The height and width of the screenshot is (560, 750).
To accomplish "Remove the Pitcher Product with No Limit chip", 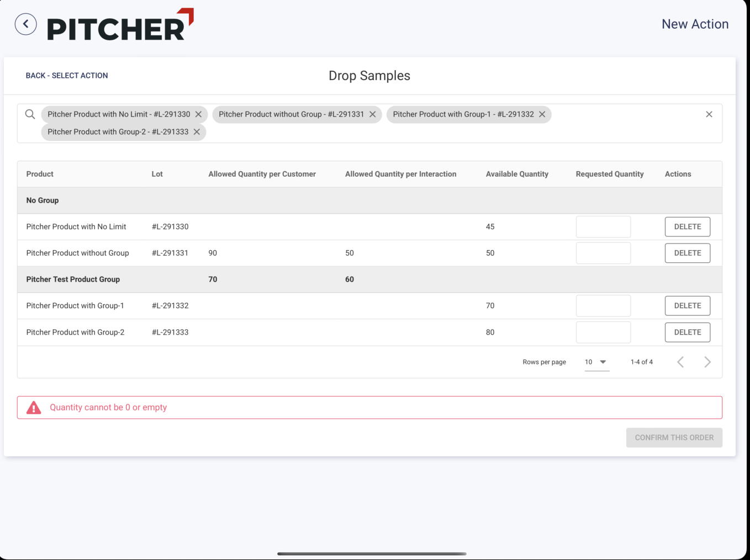I will click(198, 114).
